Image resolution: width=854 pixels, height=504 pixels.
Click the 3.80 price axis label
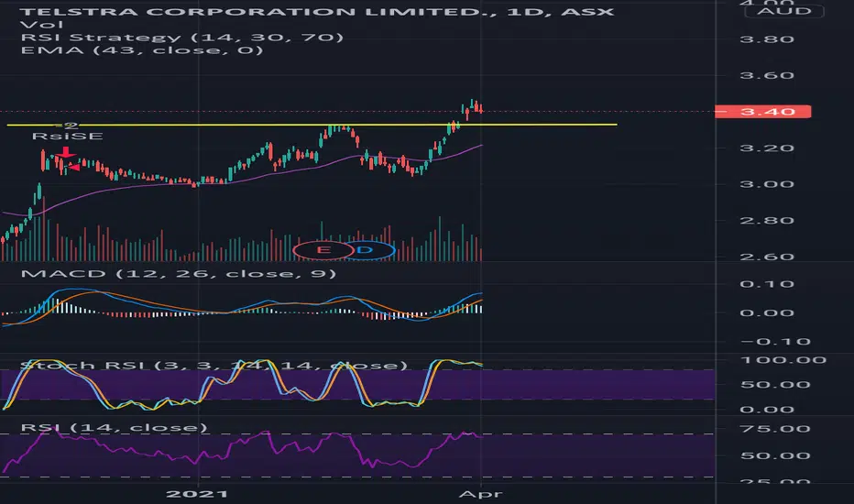click(767, 39)
